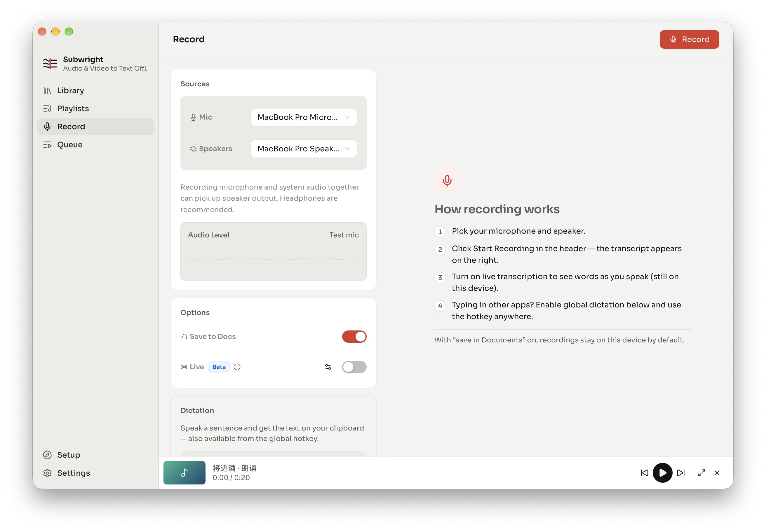
Task: Open Setup from the sidebar
Action: click(95, 455)
